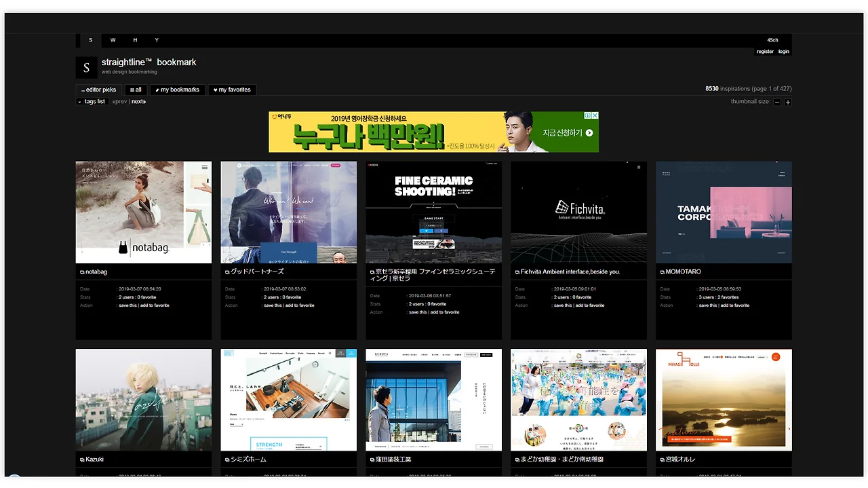This screenshot has width=868, height=488.
Task: Open the MOMOTARO Tamaki thumbnail
Action: click(x=724, y=212)
